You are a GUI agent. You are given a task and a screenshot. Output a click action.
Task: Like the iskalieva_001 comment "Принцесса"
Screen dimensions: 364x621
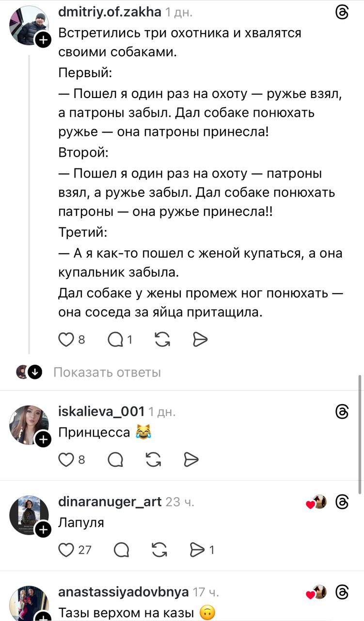tap(66, 459)
